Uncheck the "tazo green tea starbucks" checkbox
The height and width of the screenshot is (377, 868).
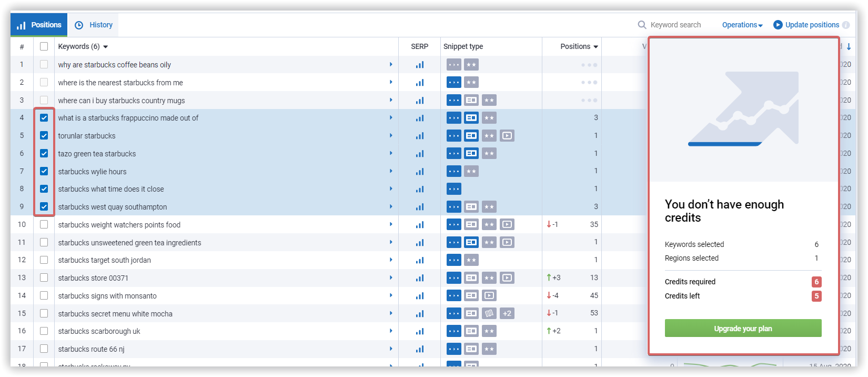pyautogui.click(x=44, y=153)
